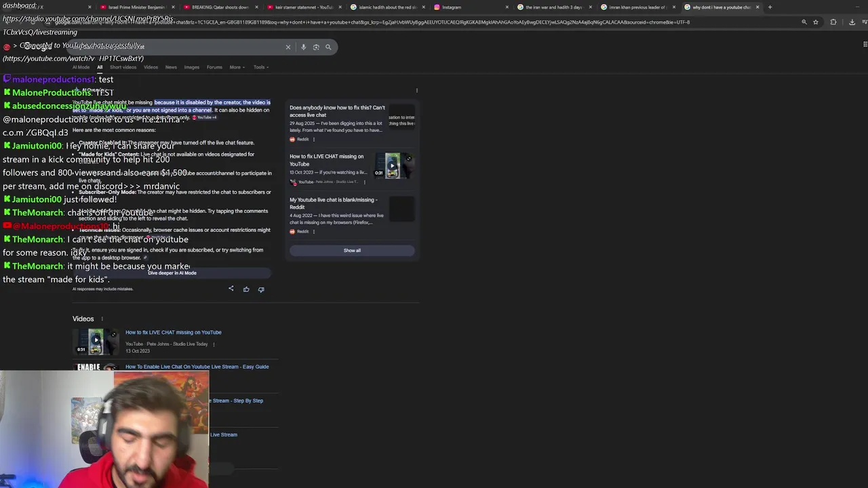Image resolution: width=868 pixels, height=488 pixels.
Task: Select the All results tab
Action: 100,67
